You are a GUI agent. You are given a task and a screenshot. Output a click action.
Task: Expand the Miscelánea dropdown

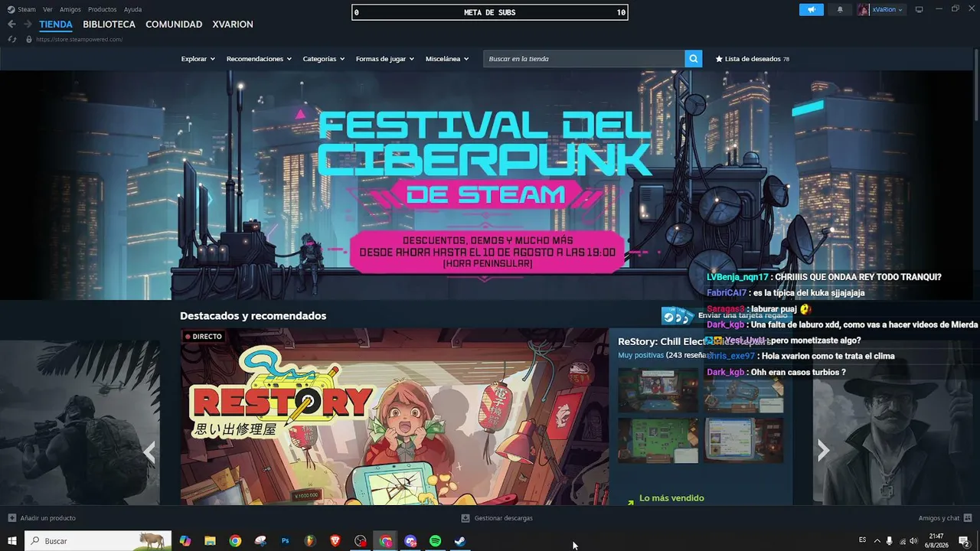click(447, 59)
